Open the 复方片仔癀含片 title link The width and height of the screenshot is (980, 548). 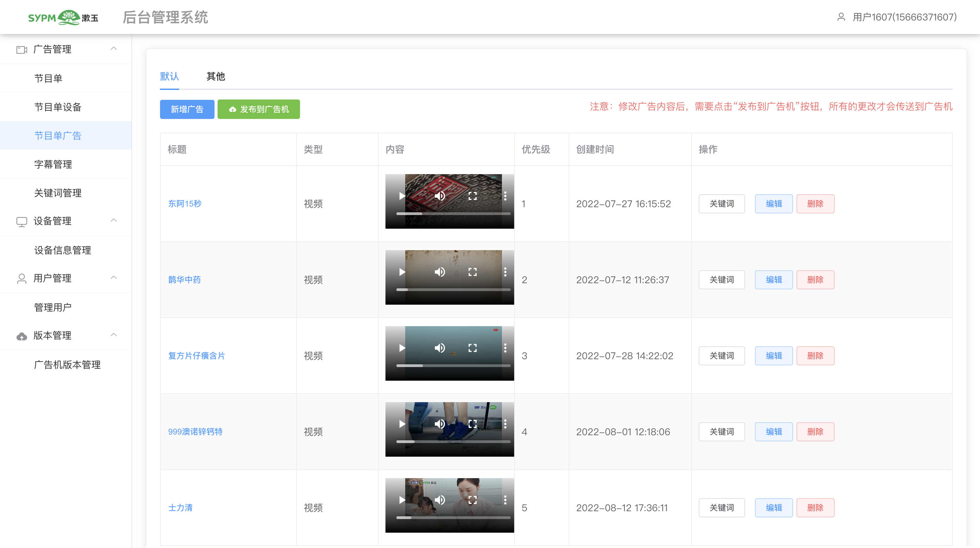pyautogui.click(x=197, y=356)
